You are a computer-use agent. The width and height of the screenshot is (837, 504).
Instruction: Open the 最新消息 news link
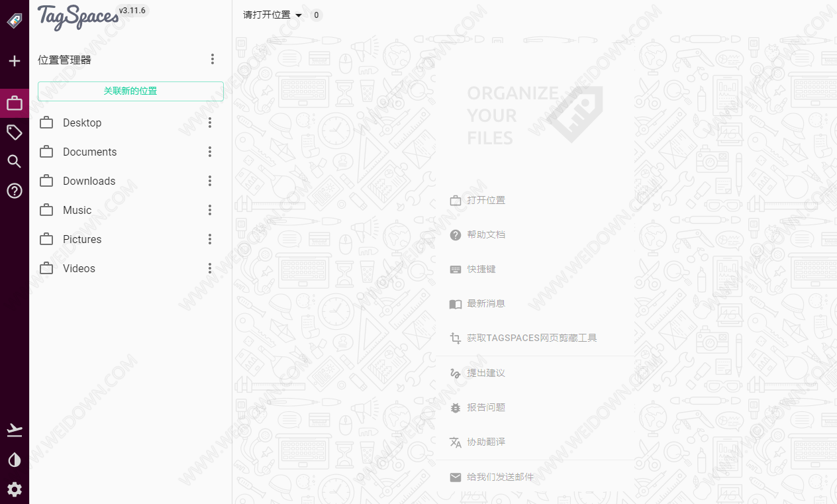pyautogui.click(x=486, y=303)
